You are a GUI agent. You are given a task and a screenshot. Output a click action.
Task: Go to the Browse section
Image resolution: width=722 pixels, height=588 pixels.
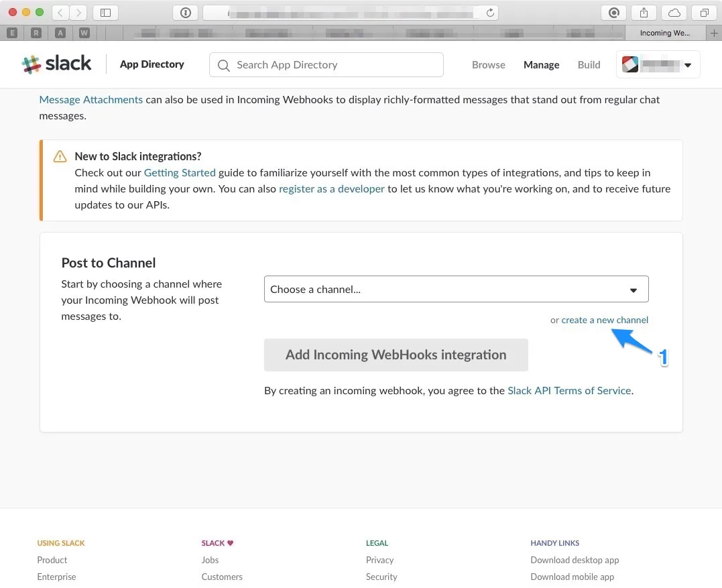click(489, 65)
